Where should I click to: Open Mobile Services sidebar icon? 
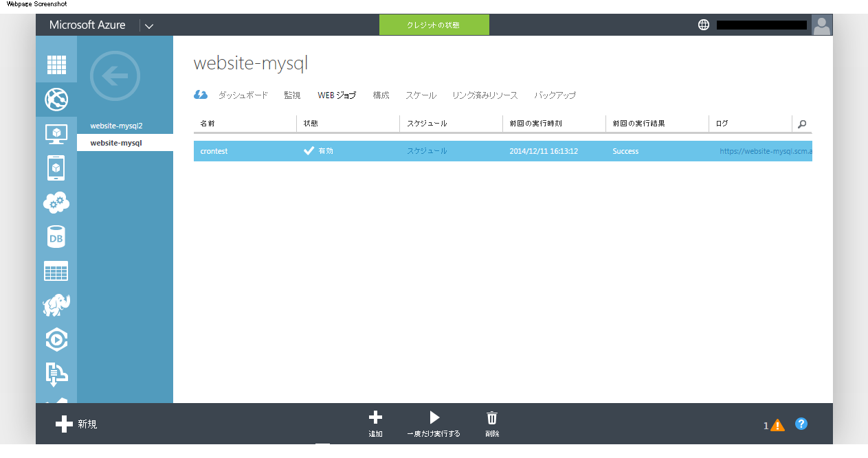56,168
